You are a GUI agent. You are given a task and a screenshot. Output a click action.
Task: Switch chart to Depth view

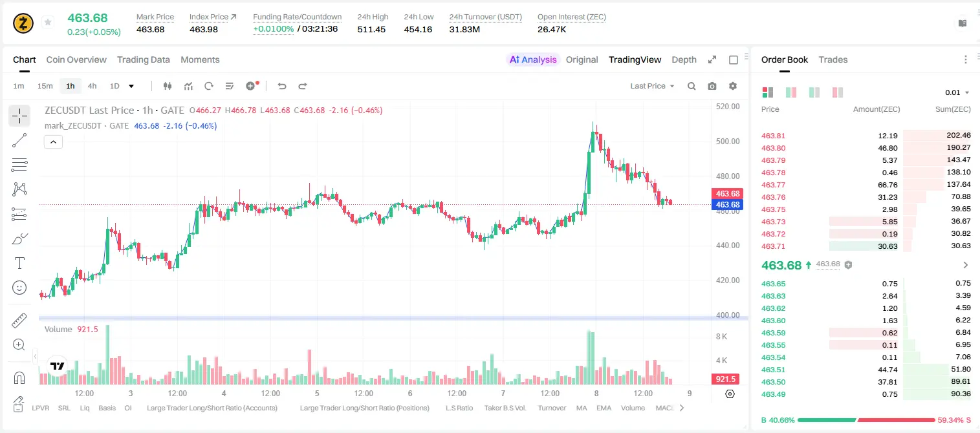684,59
